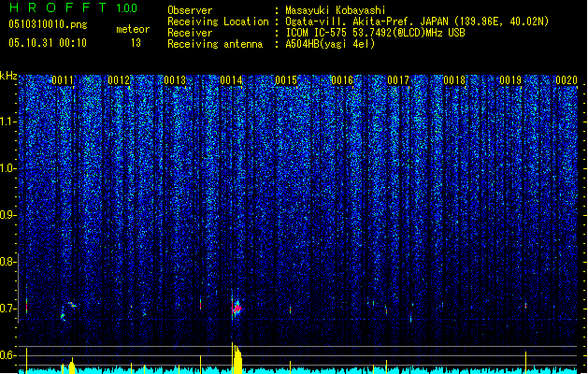The height and width of the screenshot is (374, 588).
Task: Click the antenna value A504HB(yagi 4el)
Action: [330, 44]
